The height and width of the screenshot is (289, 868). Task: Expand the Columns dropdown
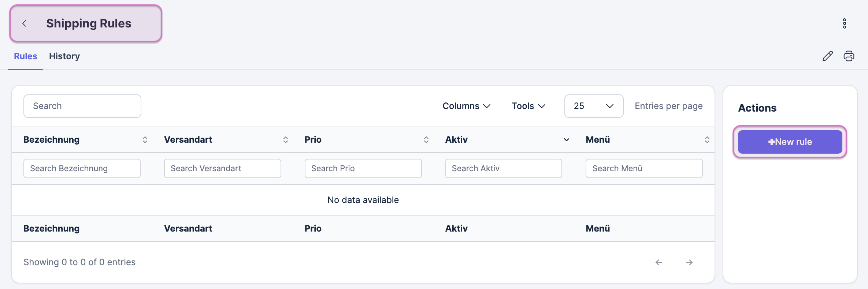(466, 106)
